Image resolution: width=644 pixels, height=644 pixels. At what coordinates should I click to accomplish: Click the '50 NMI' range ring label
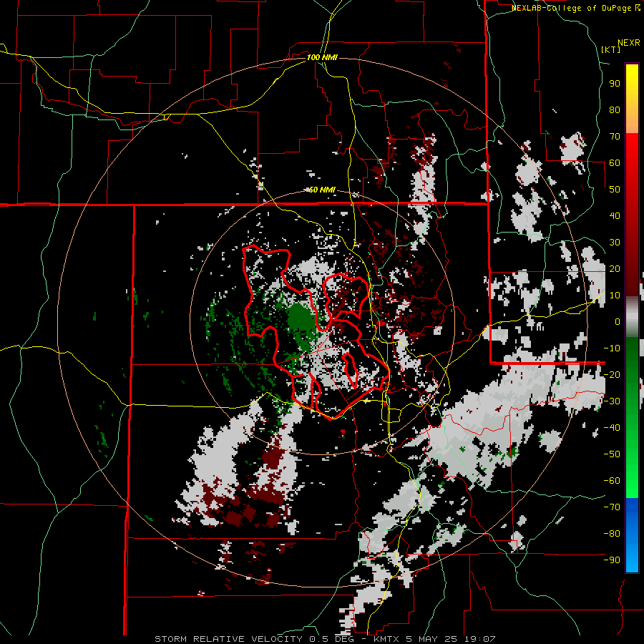tap(322, 190)
